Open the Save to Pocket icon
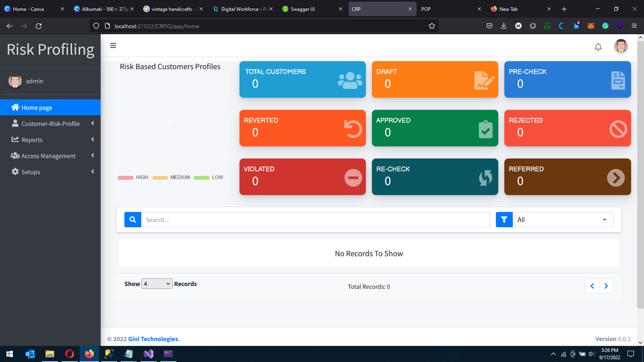Image resolution: width=644 pixels, height=362 pixels. pos(489,26)
